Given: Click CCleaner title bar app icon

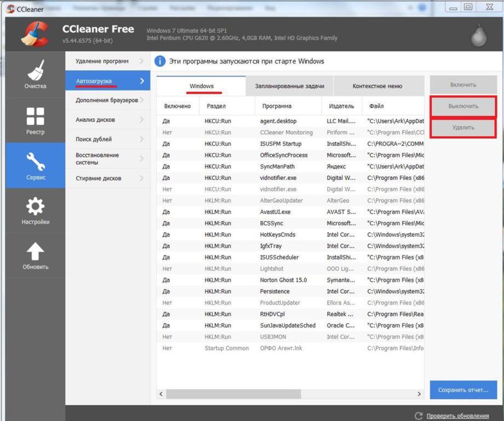Looking at the screenshot, I should pyautogui.click(x=10, y=9).
